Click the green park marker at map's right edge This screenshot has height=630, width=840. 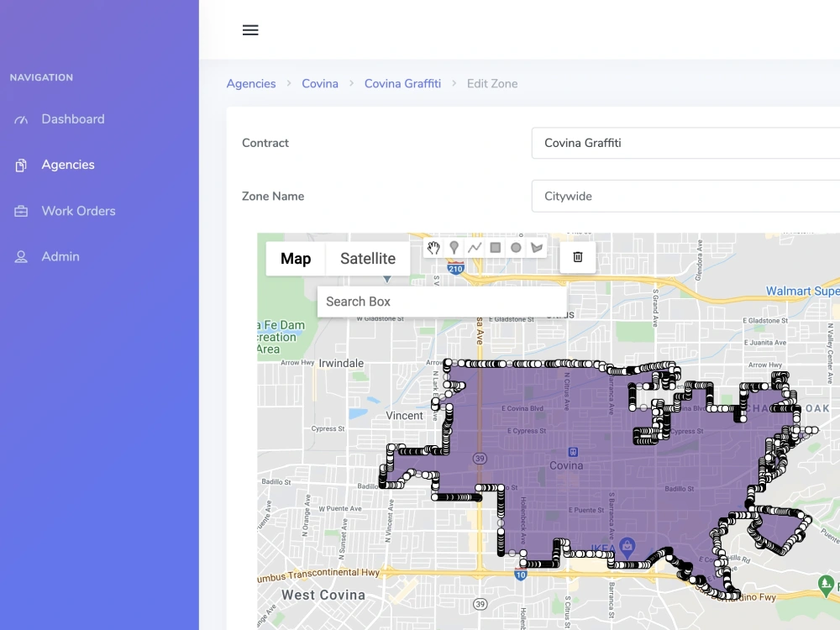826,585
